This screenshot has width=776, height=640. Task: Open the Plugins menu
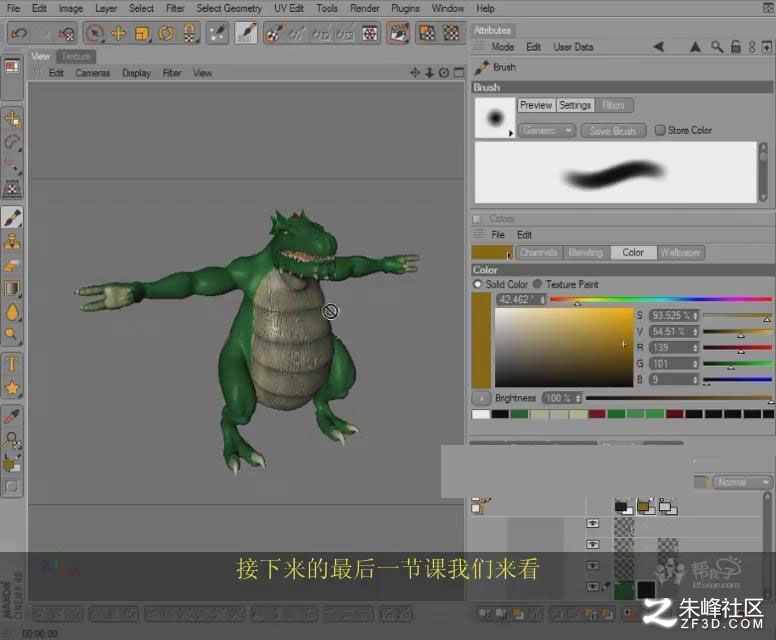(405, 8)
